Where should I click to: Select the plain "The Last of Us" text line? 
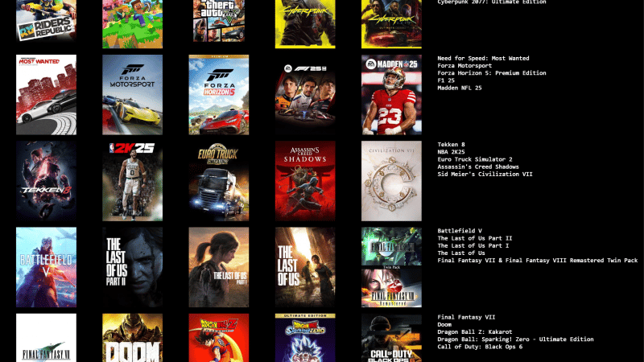tap(461, 253)
